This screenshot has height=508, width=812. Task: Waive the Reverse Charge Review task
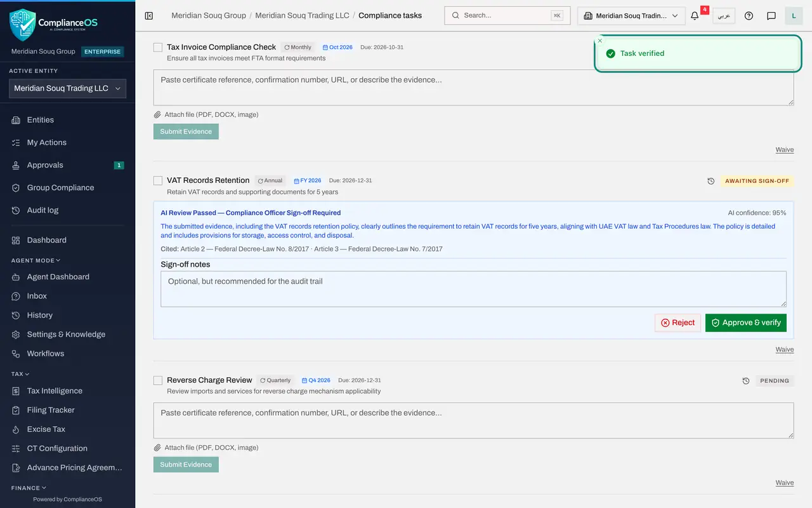point(785,483)
